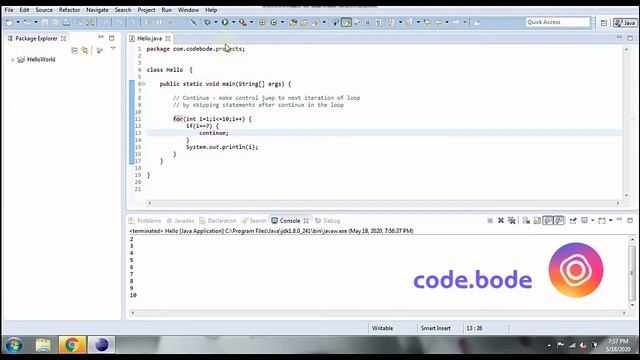This screenshot has height=360, width=640.
Task: Open the Back history dropdown arrow
Action: [447, 22]
